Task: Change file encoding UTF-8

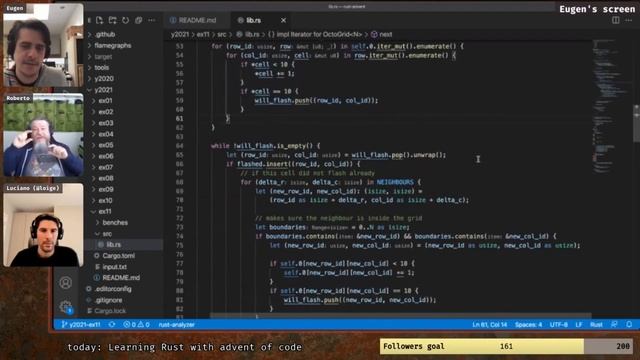Action: [x=559, y=324]
